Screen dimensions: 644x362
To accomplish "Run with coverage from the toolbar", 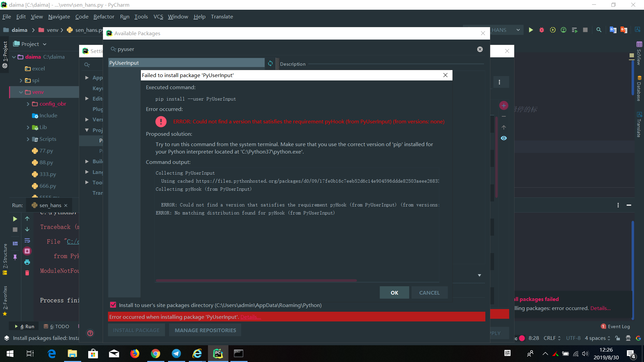I will pyautogui.click(x=553, y=30).
